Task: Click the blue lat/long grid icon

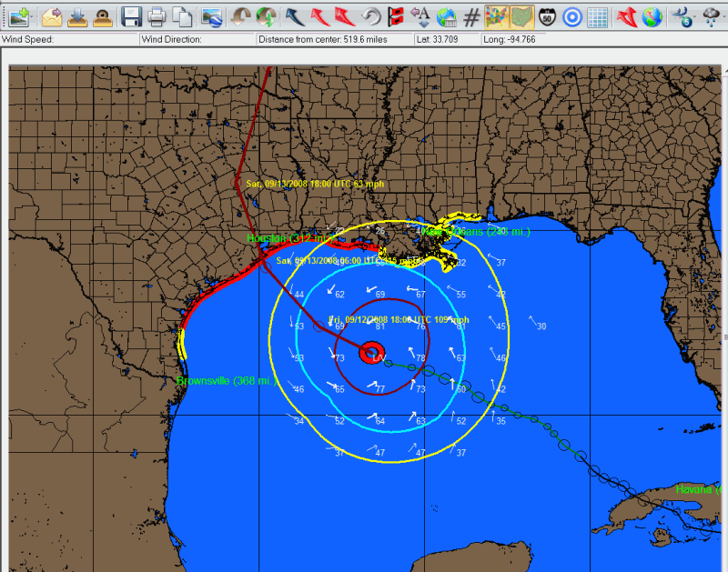Action: 598,16
